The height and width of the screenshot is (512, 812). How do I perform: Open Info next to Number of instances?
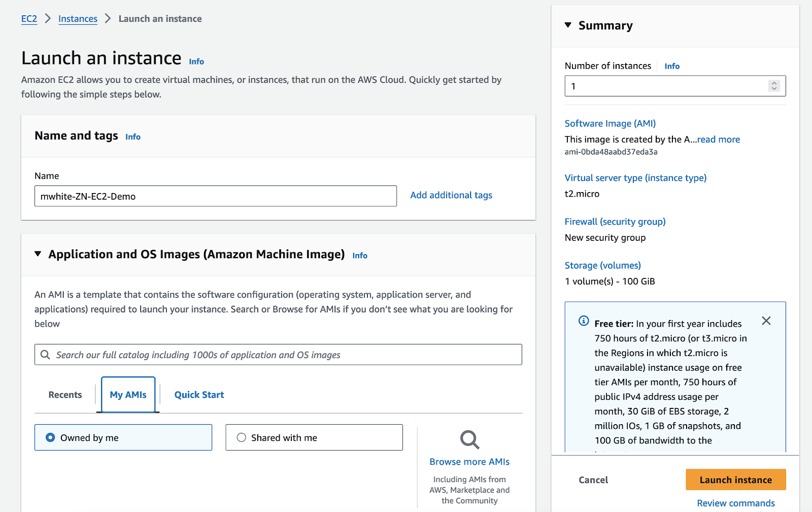(x=671, y=66)
